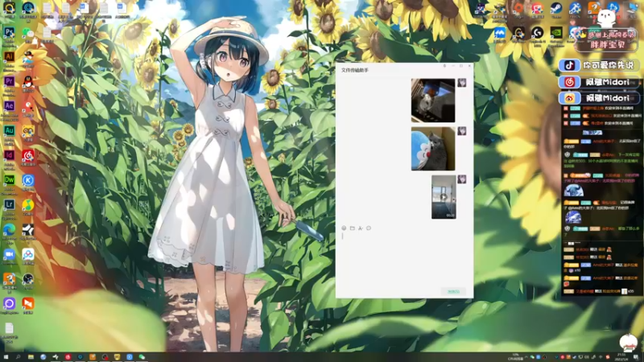Viewport: 644px width, 362px height.
Task: Open the Adobe InDesign desktop shortcut
Action: 9,155
